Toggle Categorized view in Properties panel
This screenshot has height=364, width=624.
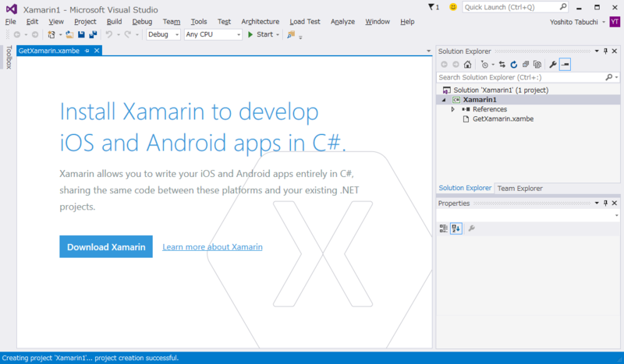(x=443, y=228)
